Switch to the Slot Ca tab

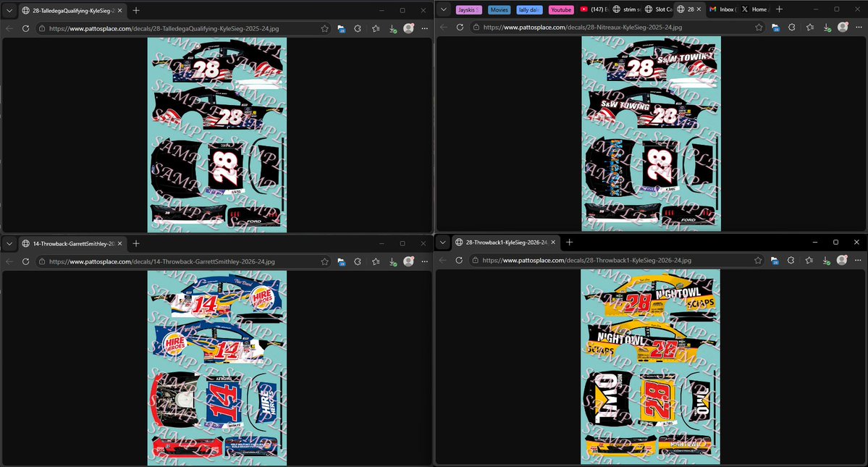click(x=658, y=9)
